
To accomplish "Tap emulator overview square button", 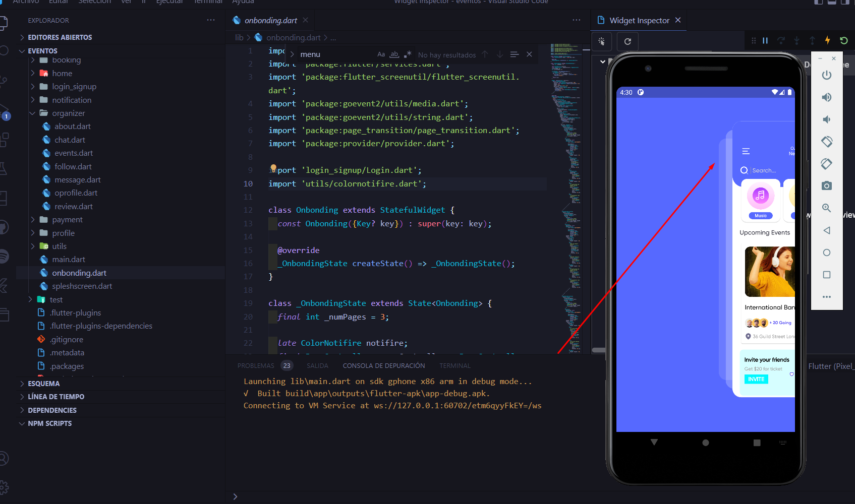I will pyautogui.click(x=826, y=275).
